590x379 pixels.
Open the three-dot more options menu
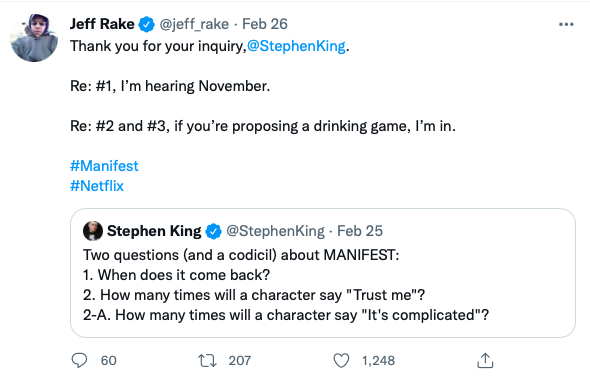[566, 24]
